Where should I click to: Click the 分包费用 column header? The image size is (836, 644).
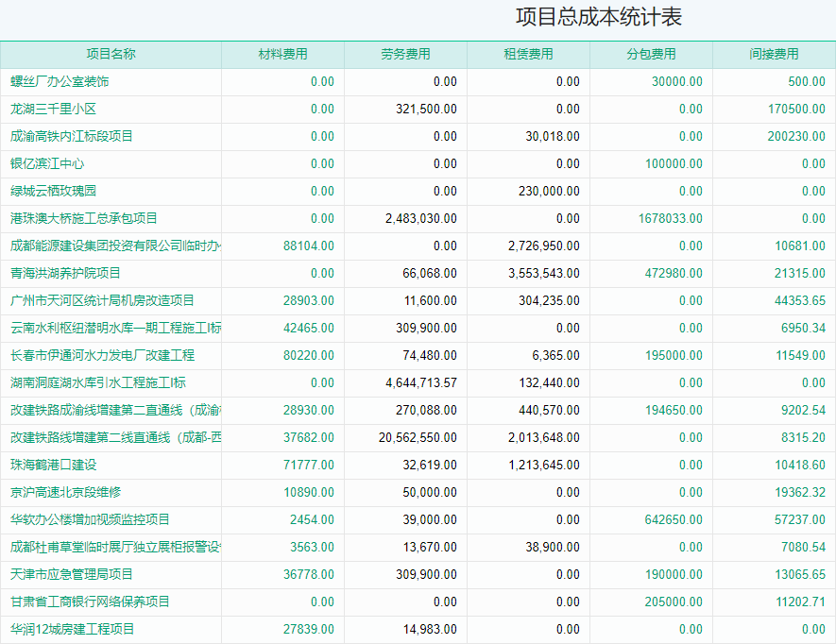pos(651,54)
